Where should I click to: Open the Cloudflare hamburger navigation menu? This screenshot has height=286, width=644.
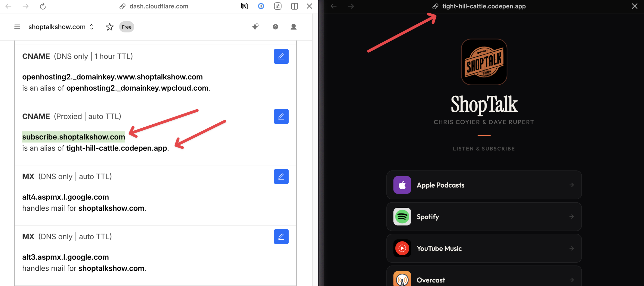tap(17, 27)
